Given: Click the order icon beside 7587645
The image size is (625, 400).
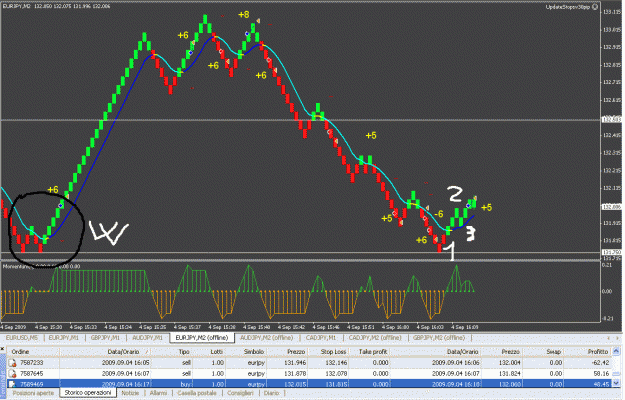Looking at the screenshot, I should tap(12, 374).
